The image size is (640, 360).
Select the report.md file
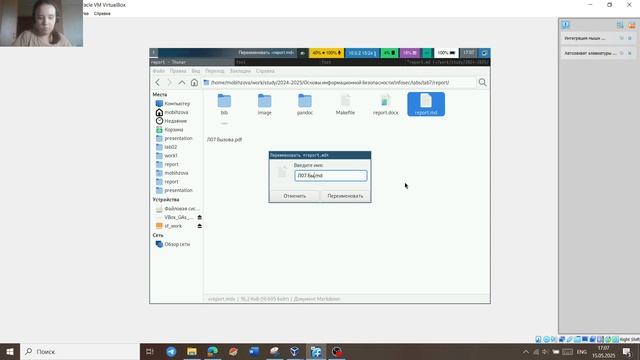(x=426, y=104)
